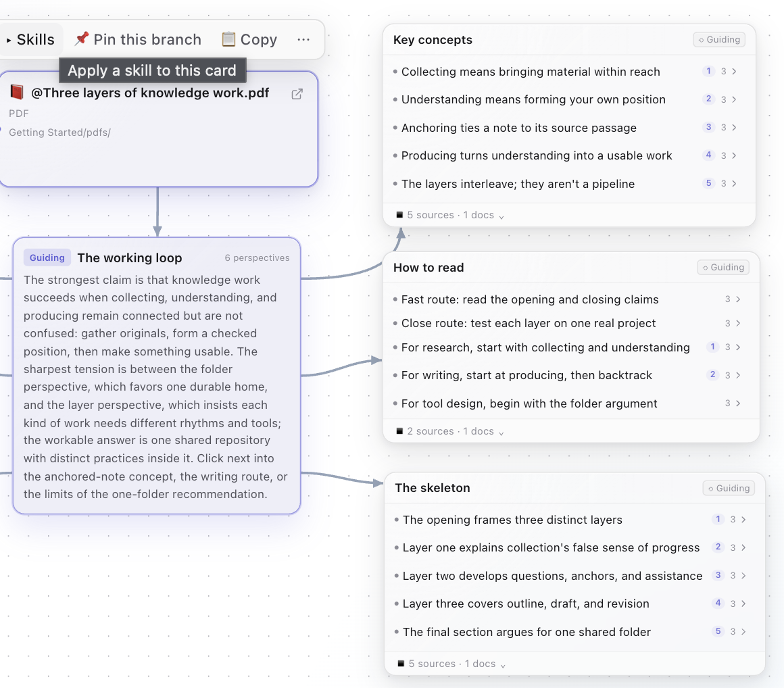
Task: Click black sources square icon in How to read footer
Action: [x=399, y=431]
